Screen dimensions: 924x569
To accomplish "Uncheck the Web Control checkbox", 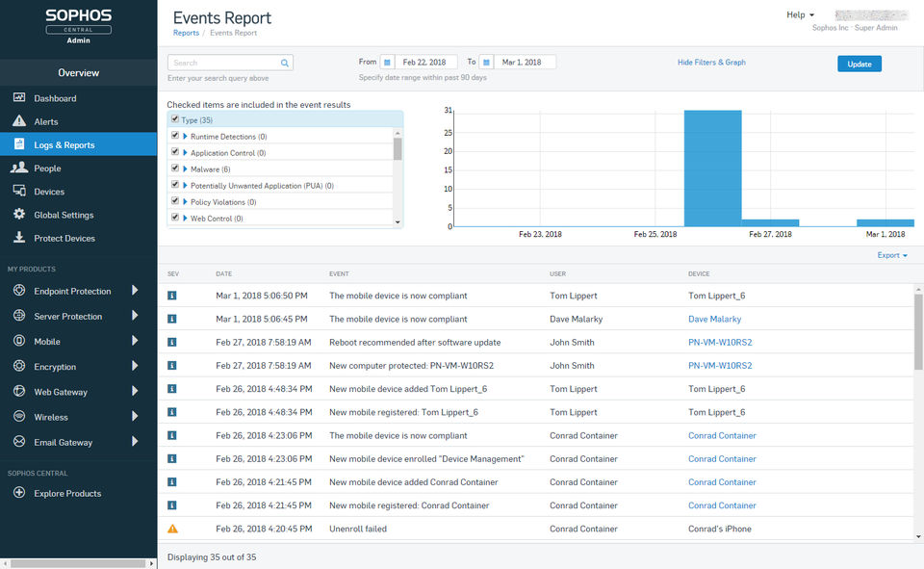I will [175, 218].
